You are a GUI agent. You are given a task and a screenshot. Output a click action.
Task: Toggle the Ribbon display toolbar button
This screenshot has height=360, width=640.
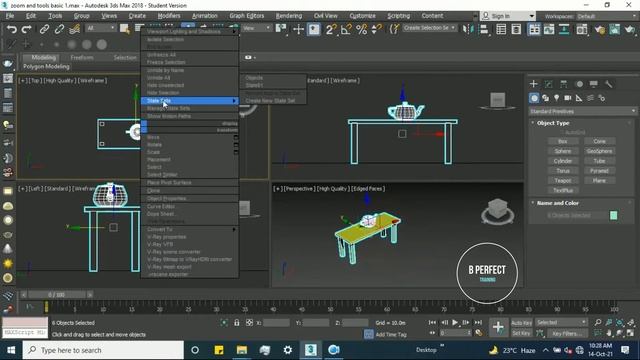point(534,29)
